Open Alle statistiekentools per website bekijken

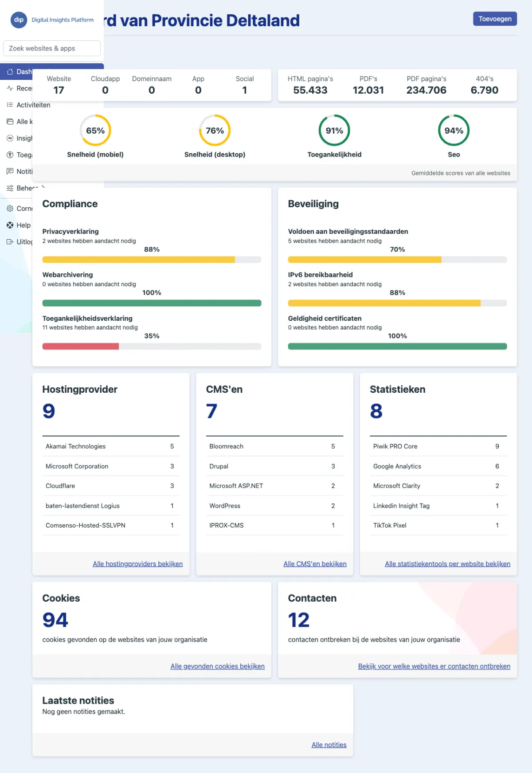pyautogui.click(x=447, y=564)
